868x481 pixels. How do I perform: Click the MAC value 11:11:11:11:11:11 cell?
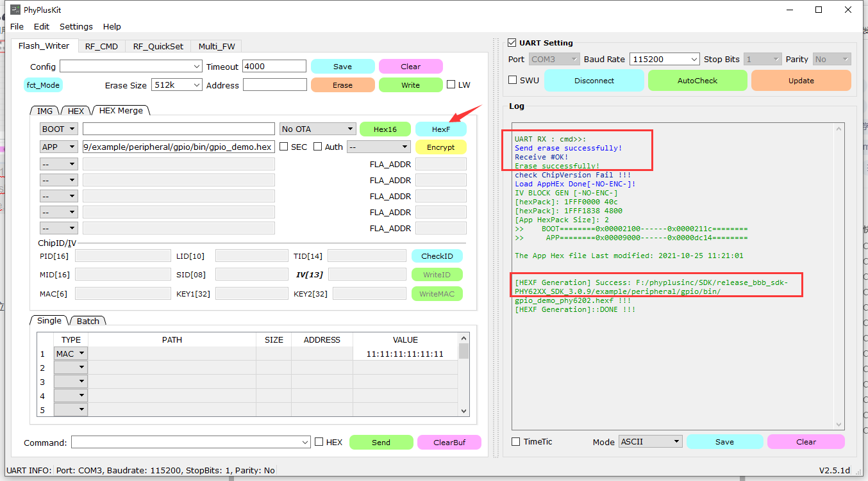[x=405, y=354]
